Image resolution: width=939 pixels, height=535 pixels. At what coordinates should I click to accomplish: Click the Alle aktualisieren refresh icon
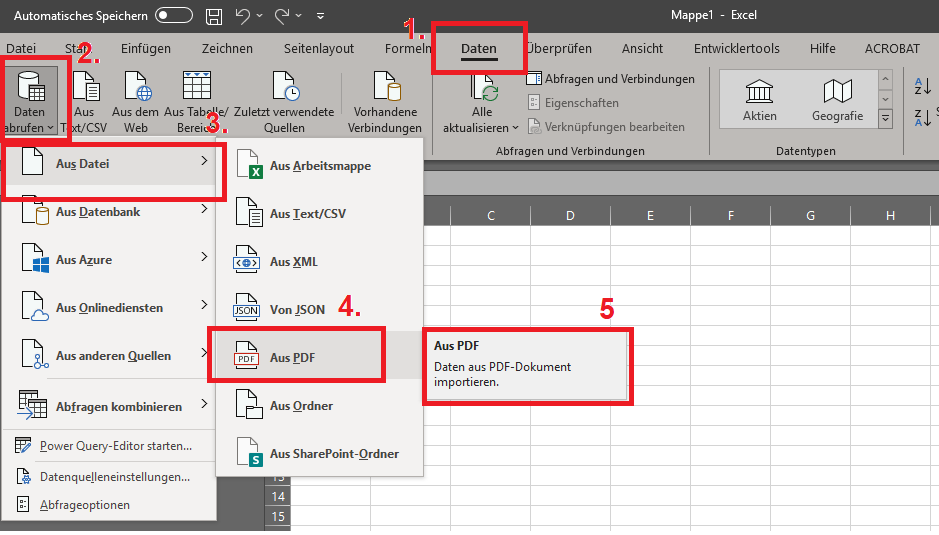click(x=484, y=89)
